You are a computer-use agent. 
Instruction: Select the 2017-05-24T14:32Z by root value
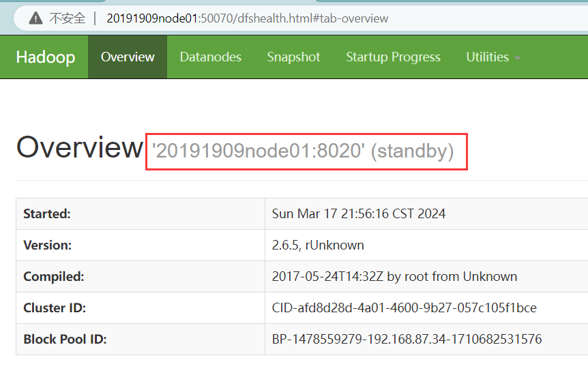tap(394, 277)
